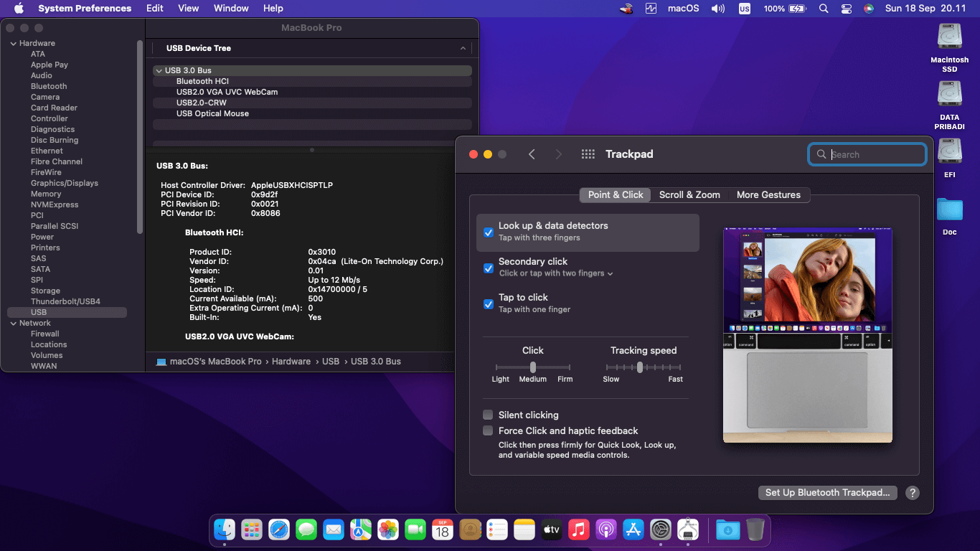This screenshot has height=551, width=980.
Task: Open Downloads folder in the Dock
Action: click(728, 530)
